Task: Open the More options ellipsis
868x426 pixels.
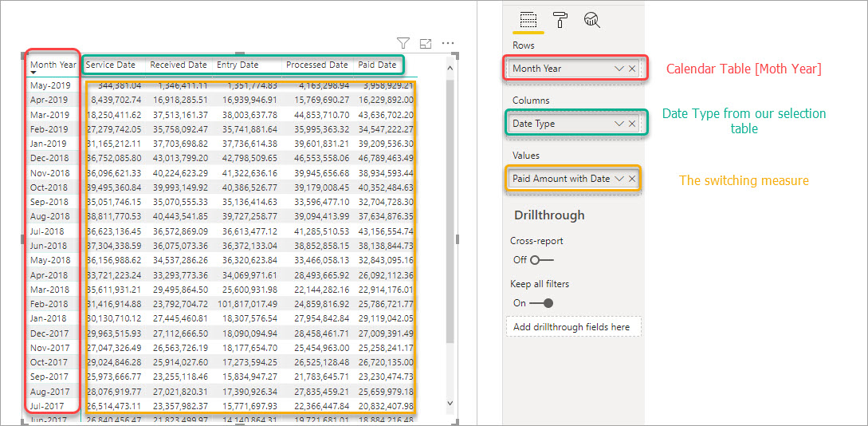Action: pos(447,43)
